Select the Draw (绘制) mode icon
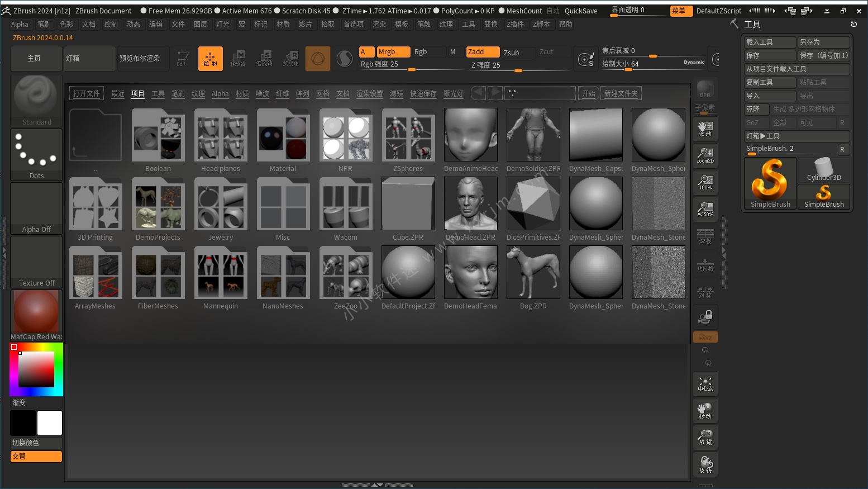Image resolution: width=868 pixels, height=489 pixels. 210,59
